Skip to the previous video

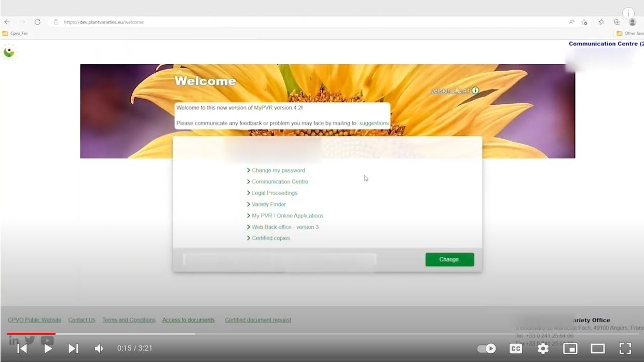tap(22, 349)
